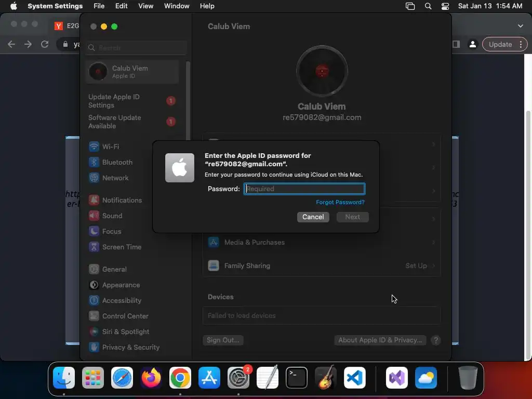Screen dimensions: 532x399
Task: Open the Window menu
Action: pos(177,6)
